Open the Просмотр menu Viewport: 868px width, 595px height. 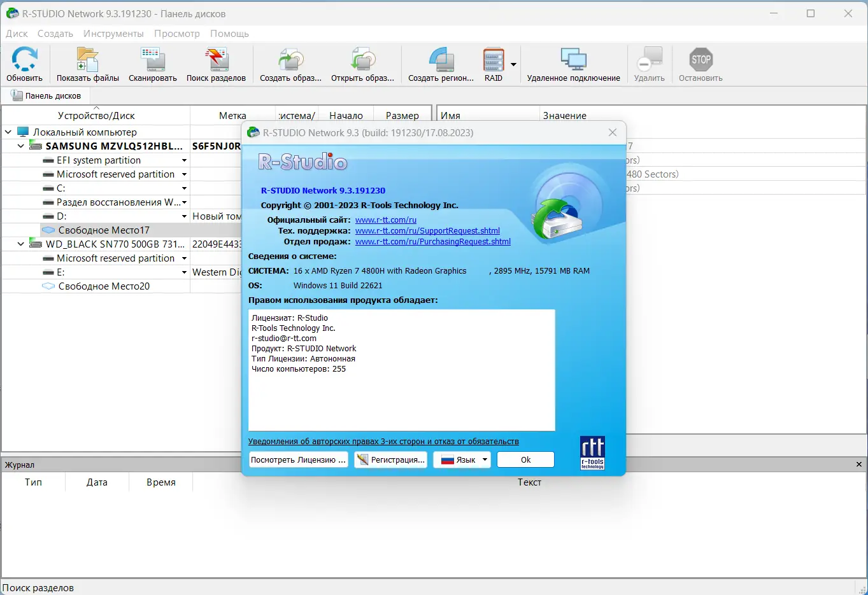(x=177, y=33)
